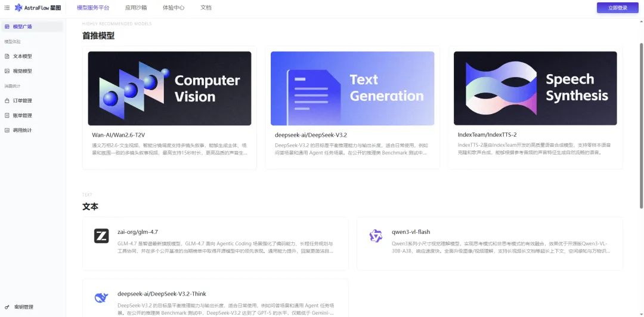Viewport: 644px width, 317px height.
Task: Click the GLM-4.7 description text
Action: coord(225,247)
